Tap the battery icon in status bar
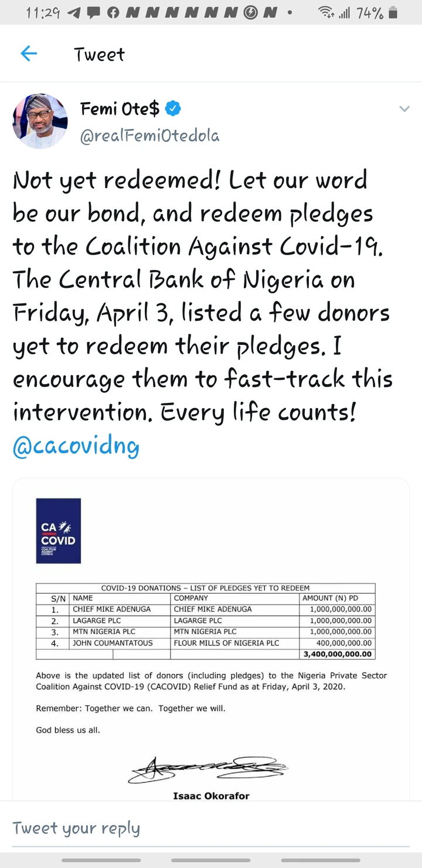Viewport: 422px width, 868px height. (x=393, y=12)
